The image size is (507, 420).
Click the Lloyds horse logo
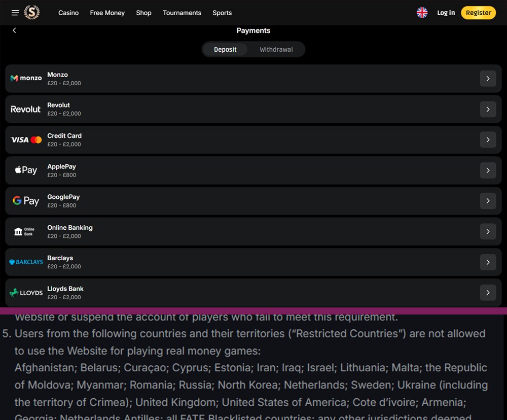pos(26,293)
